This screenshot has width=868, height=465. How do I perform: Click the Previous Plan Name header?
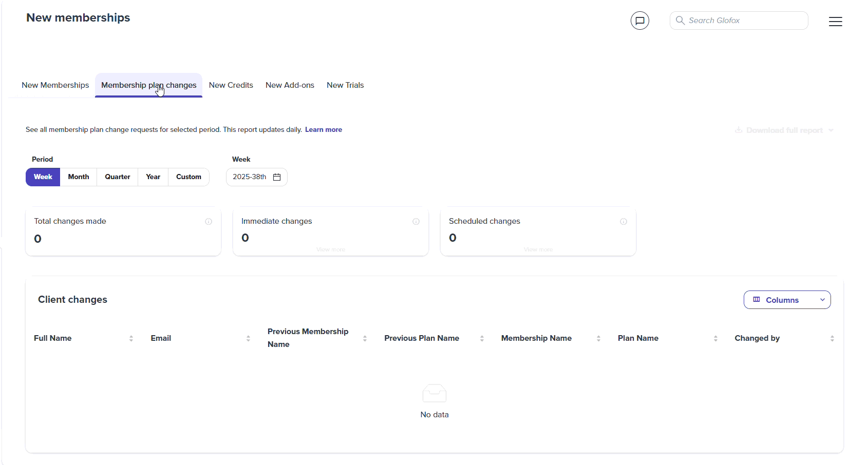[422, 338]
